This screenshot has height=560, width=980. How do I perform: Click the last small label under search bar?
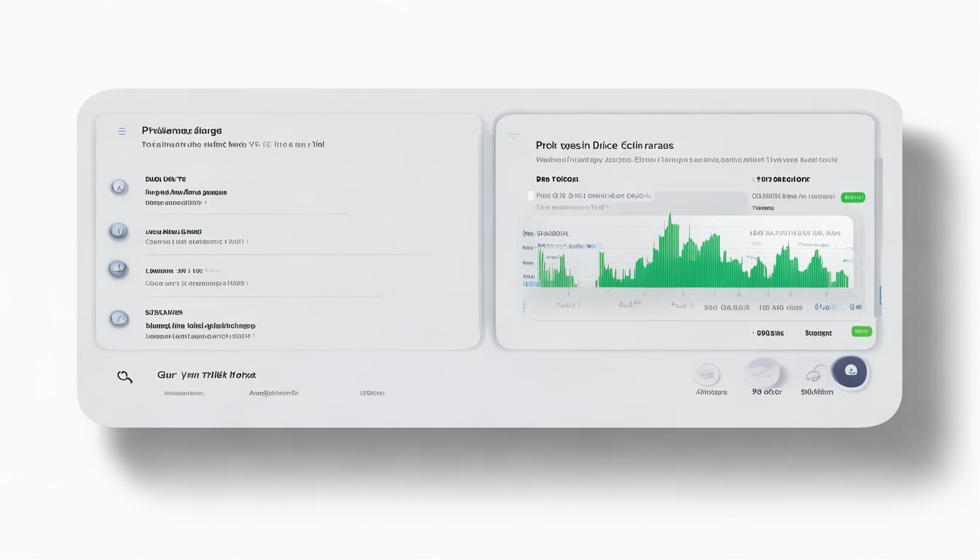372,393
